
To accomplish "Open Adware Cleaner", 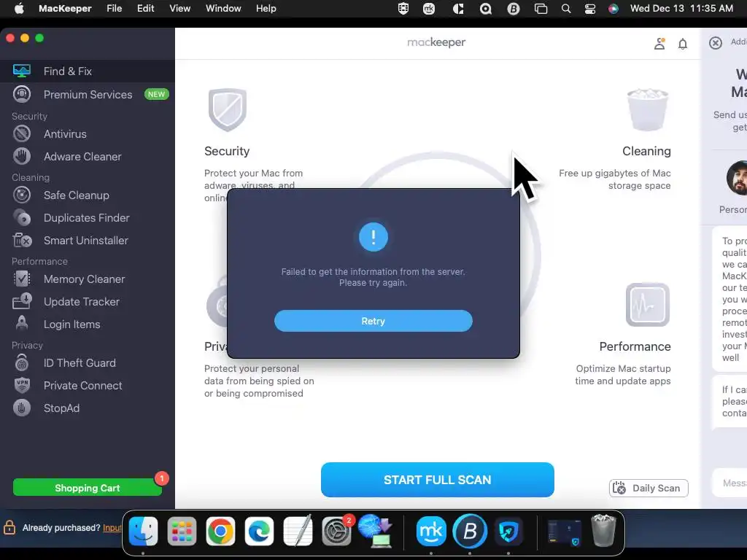I will click(x=88, y=157).
